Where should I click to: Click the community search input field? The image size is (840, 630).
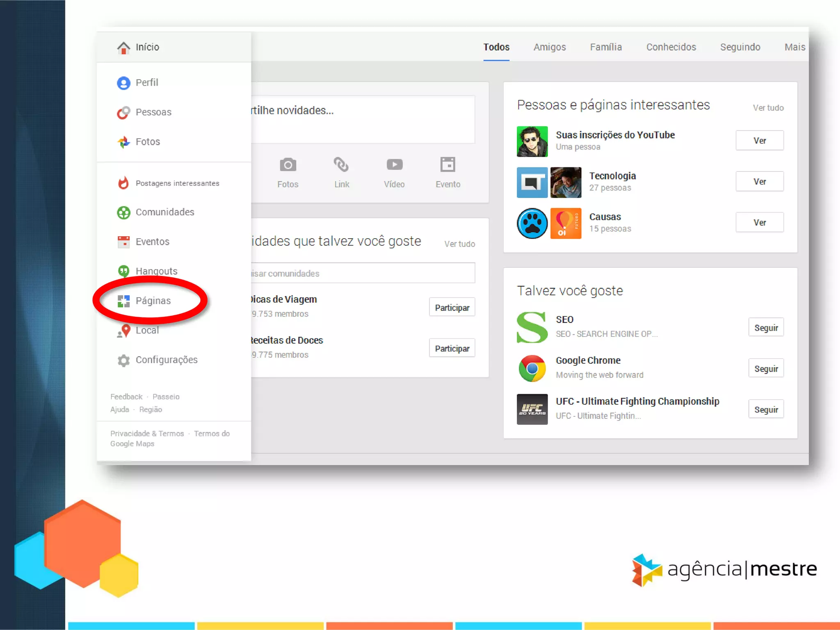(363, 273)
